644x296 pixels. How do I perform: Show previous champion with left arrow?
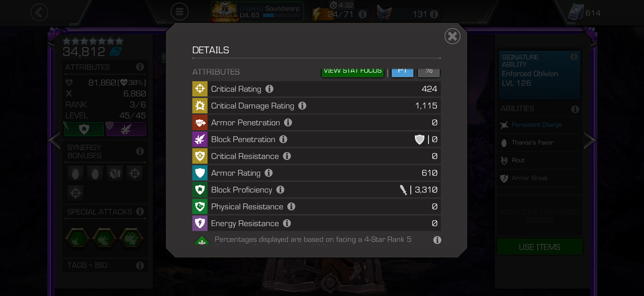pyautogui.click(x=55, y=140)
